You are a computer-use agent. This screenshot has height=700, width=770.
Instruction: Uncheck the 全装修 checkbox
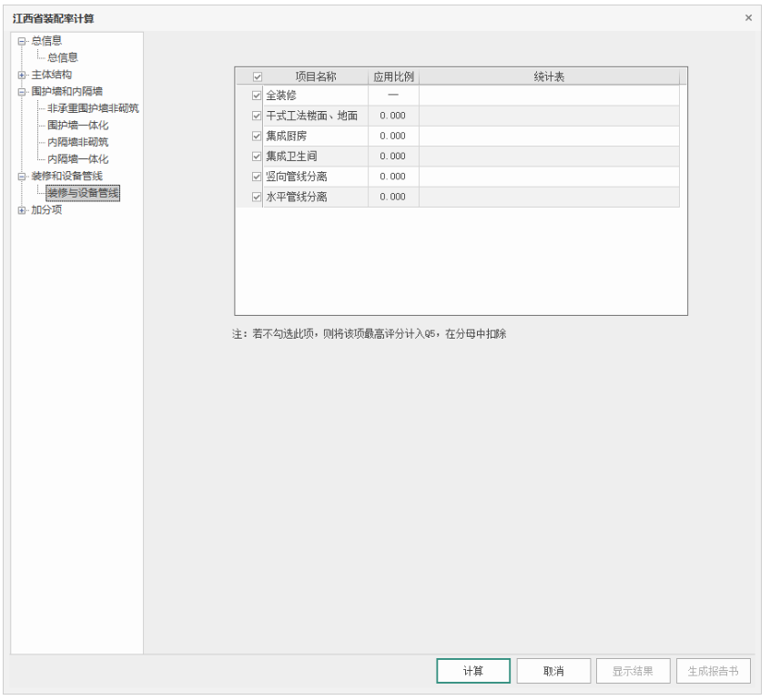click(x=257, y=96)
